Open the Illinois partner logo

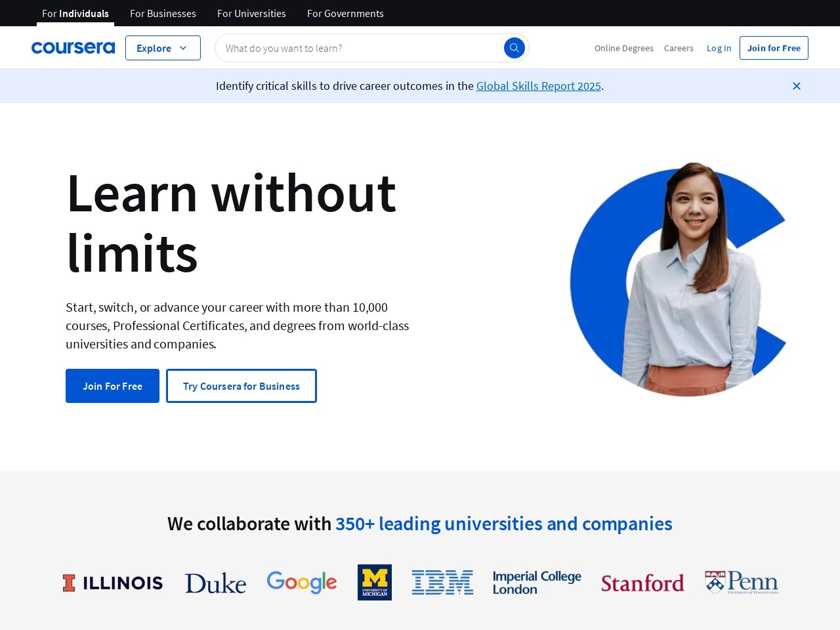(113, 583)
